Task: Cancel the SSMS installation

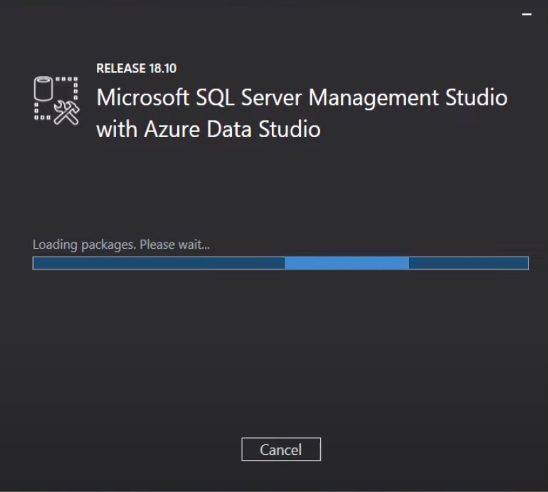Action: pos(281,449)
